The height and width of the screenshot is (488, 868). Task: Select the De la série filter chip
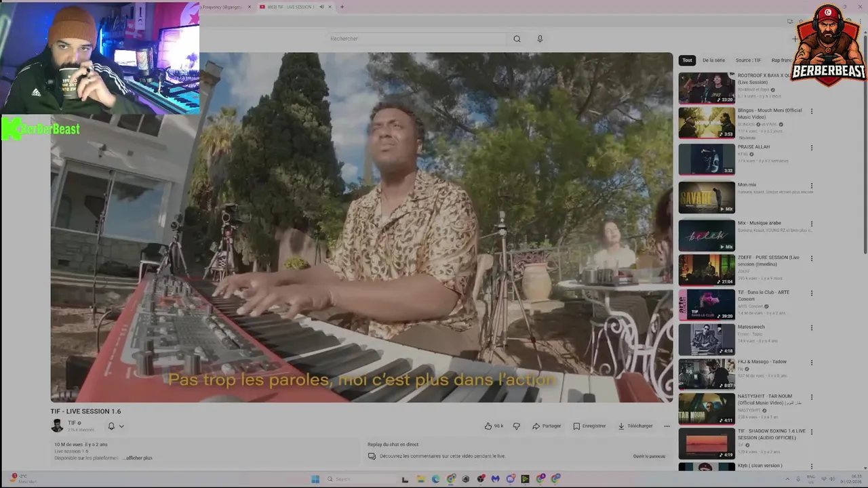[713, 60]
